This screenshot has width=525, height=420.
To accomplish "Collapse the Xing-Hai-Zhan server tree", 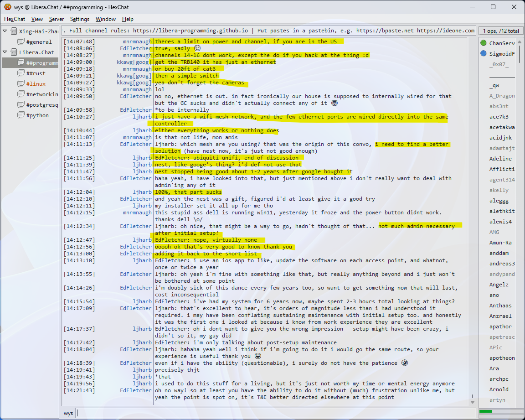I will pyautogui.click(x=5, y=31).
